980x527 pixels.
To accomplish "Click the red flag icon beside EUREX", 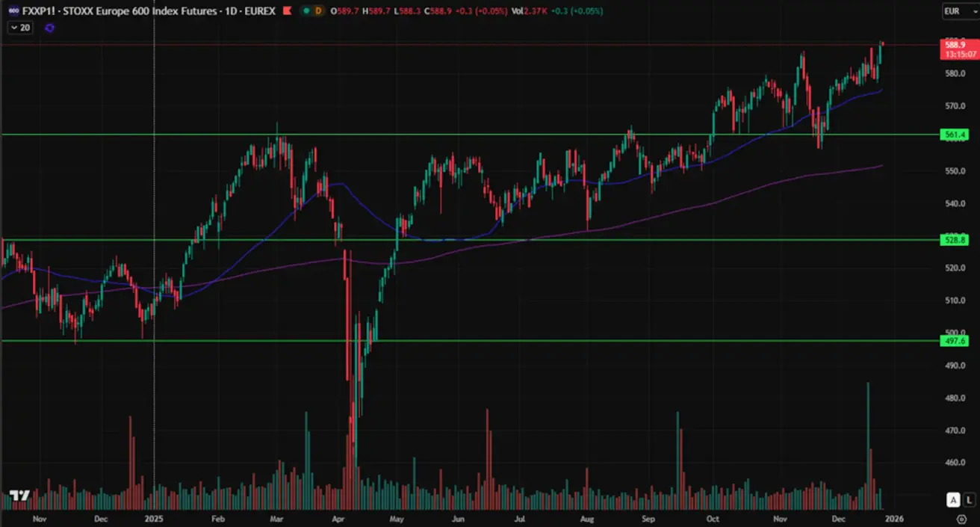I will 287,11.
